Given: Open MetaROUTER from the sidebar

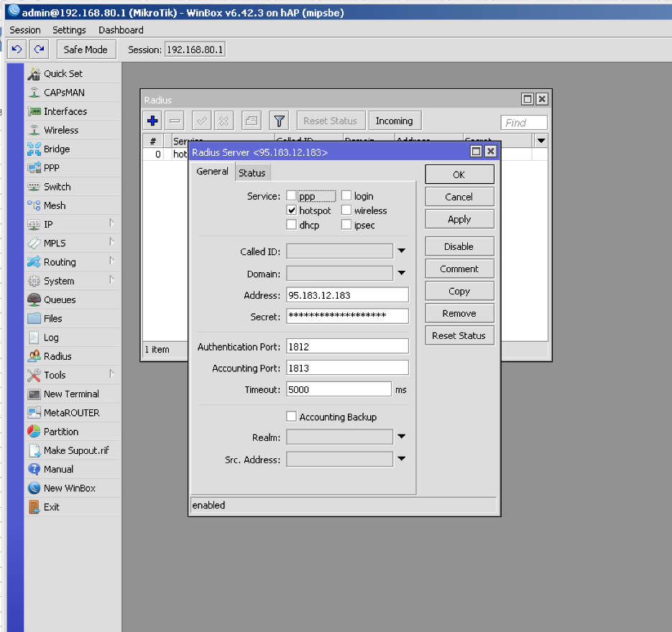Looking at the screenshot, I should coord(73,413).
